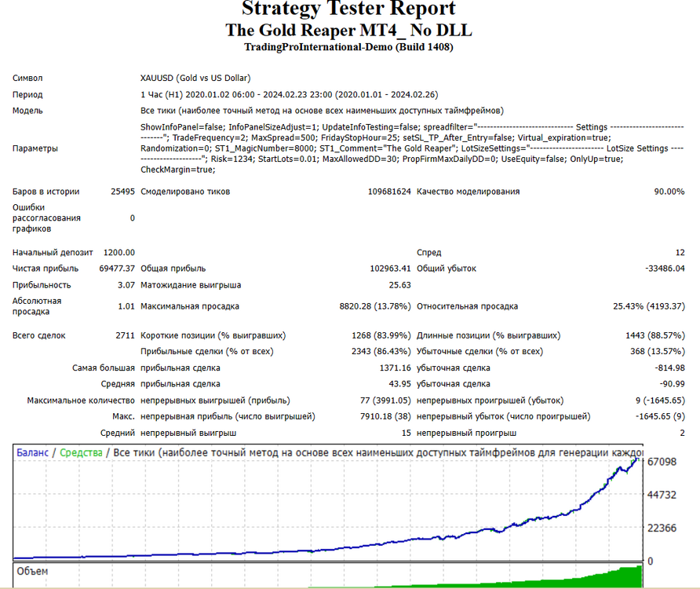This screenshot has height=589, width=700.
Task: Click the Смоделировано тиков label
Action: (185, 192)
